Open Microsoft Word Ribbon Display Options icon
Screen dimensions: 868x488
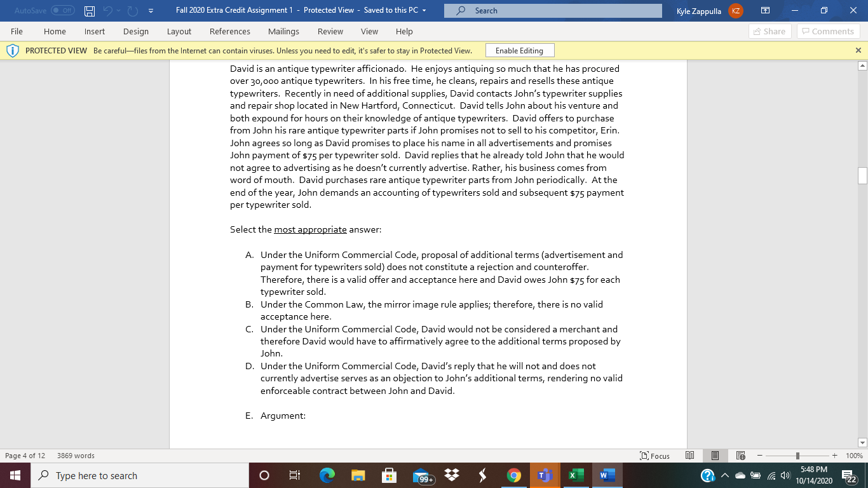[x=766, y=10]
